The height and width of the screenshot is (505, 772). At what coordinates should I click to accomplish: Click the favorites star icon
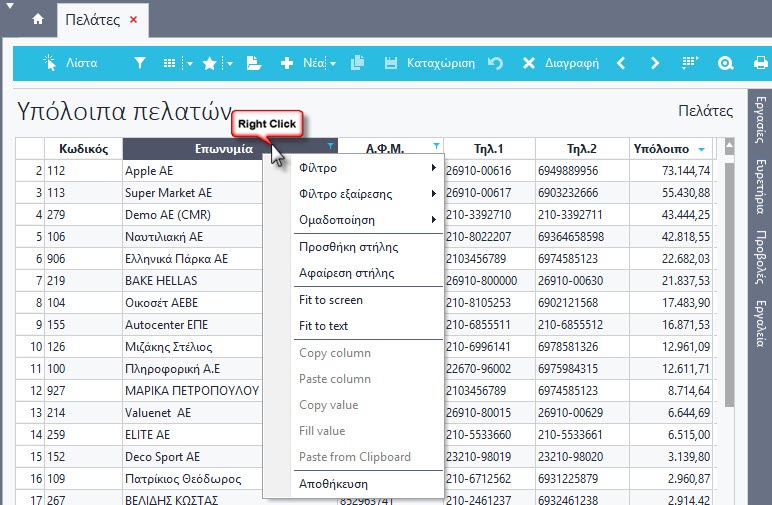coord(210,63)
